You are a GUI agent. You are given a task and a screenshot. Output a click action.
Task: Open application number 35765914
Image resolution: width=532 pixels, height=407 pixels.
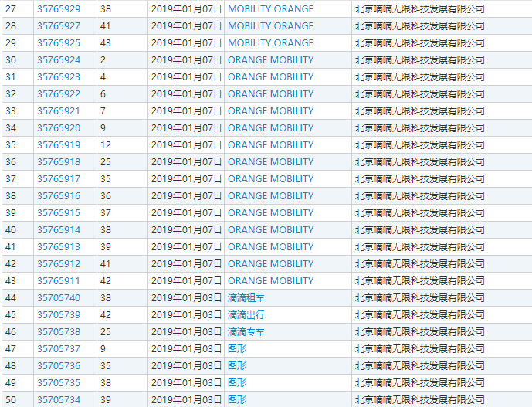pyautogui.click(x=59, y=230)
